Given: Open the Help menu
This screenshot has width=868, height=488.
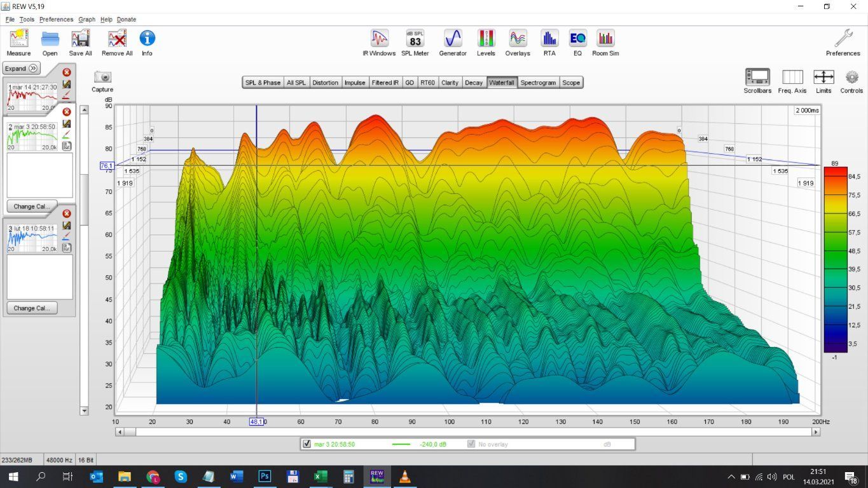Looking at the screenshot, I should pos(106,19).
